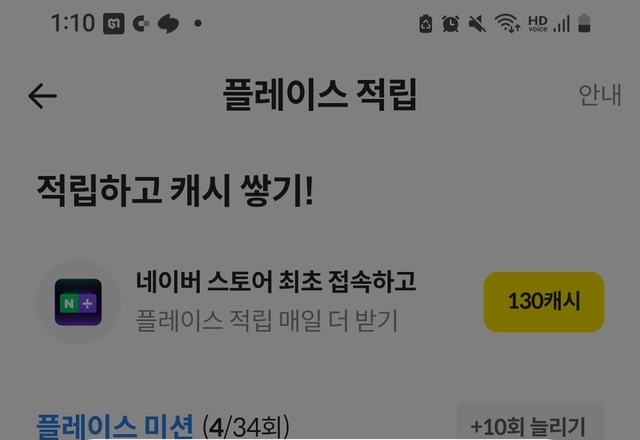Screen dimensions: 640x440
Task: Tap the mobile signal bars icon
Action: [562, 24]
